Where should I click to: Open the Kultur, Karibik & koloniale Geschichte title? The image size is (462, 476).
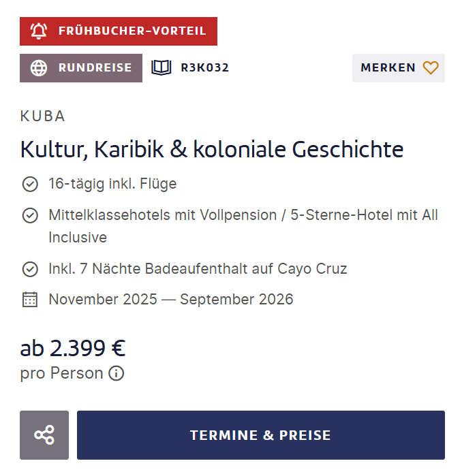[x=212, y=149]
